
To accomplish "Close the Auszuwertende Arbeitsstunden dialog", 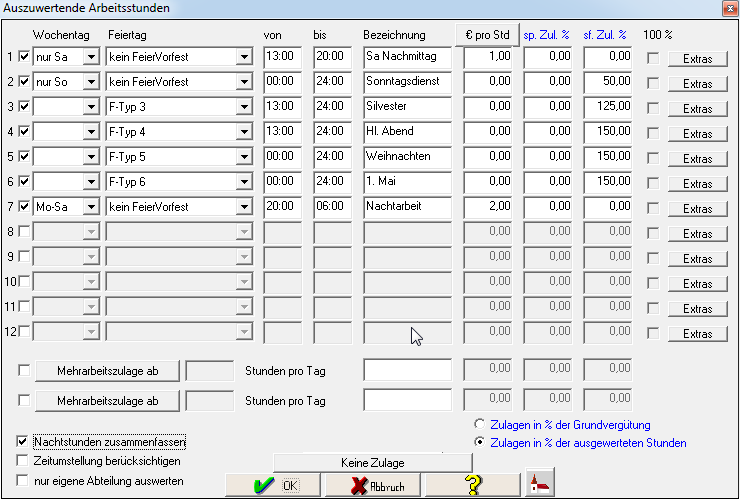I will point(727,8).
